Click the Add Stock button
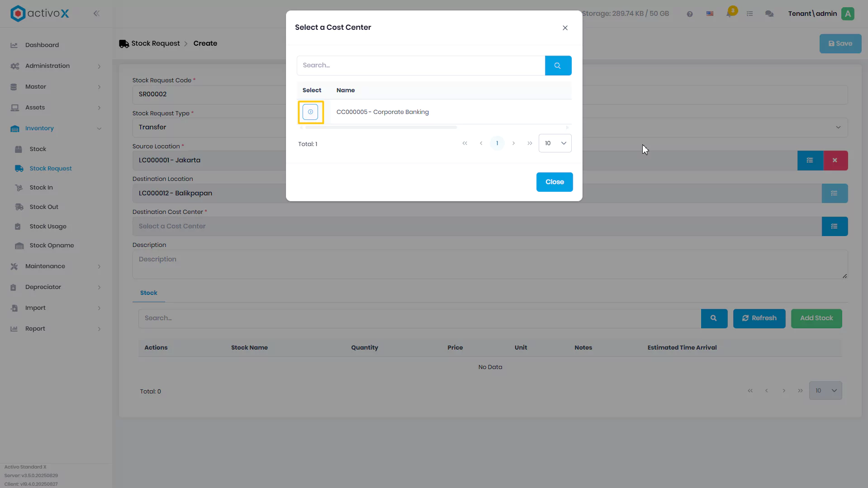Screen dimensions: 868x488 point(816,318)
